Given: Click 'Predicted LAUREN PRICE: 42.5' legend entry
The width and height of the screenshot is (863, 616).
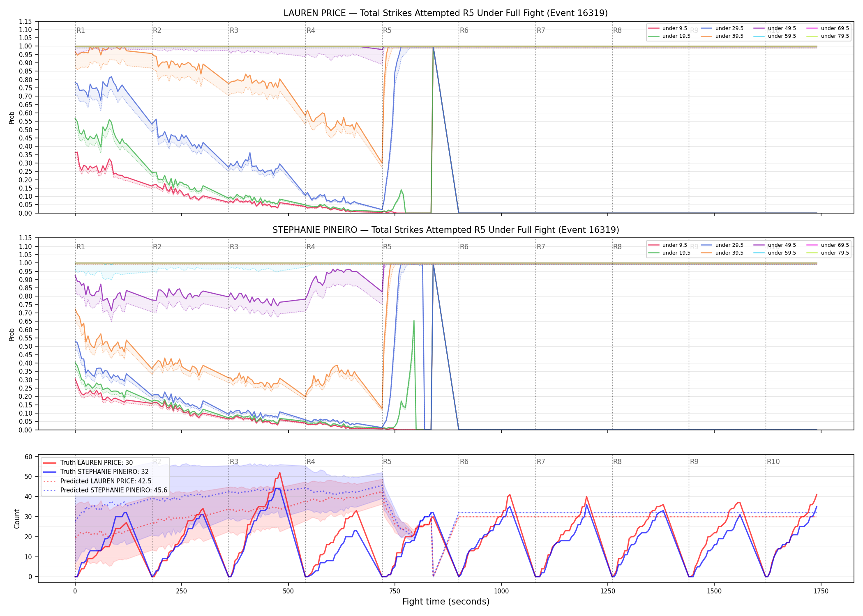Looking at the screenshot, I should pyautogui.click(x=97, y=481).
